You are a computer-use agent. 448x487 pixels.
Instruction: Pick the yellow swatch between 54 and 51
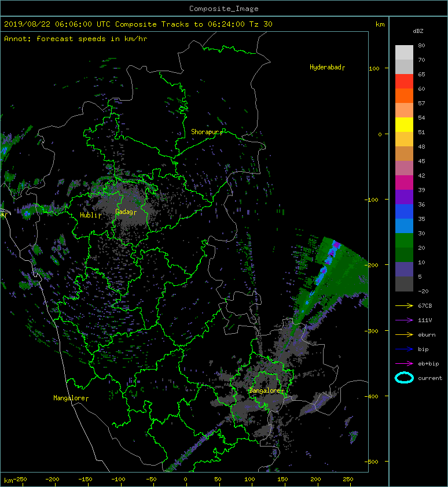pos(404,125)
